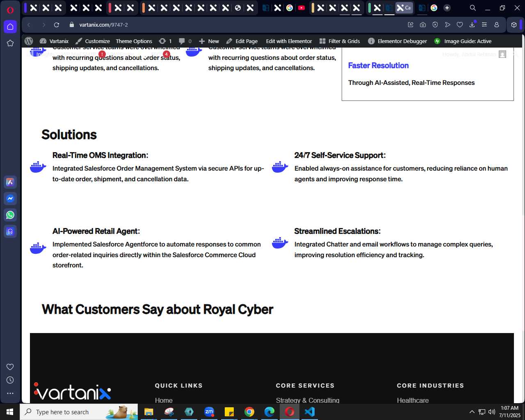Open the Healthcare footer link
This screenshot has height=420, width=525.
413,400
